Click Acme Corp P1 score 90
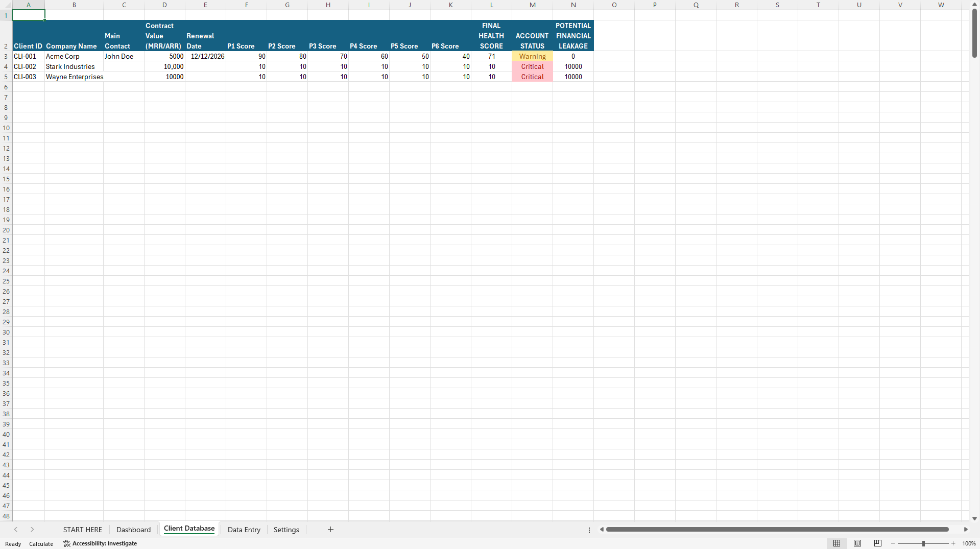 [x=246, y=56]
